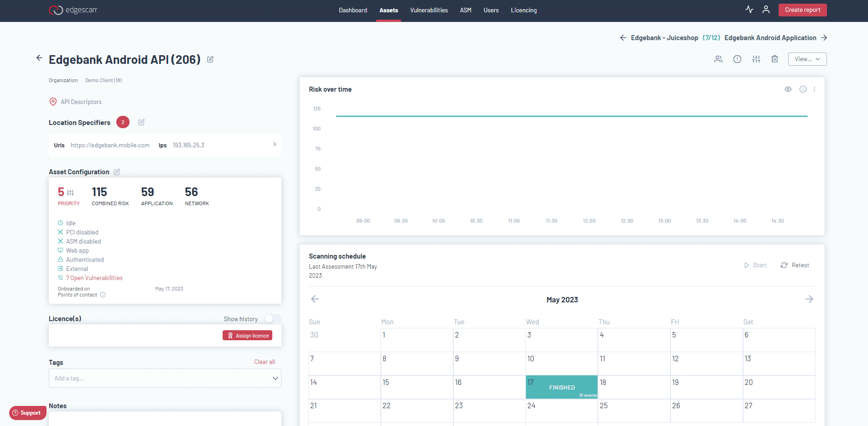The height and width of the screenshot is (426, 868).
Task: Open the Licencing tab
Action: pyautogui.click(x=524, y=10)
